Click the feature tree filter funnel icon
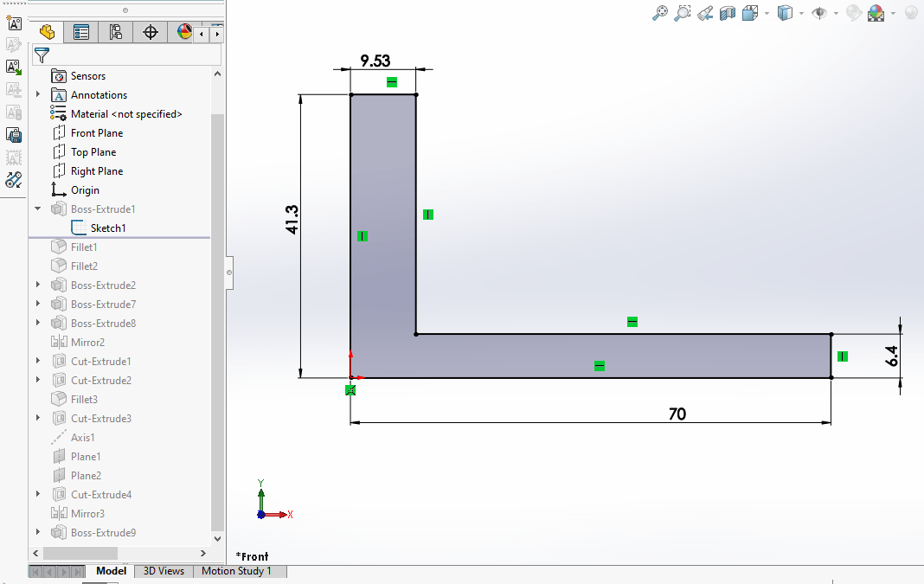 [42, 55]
